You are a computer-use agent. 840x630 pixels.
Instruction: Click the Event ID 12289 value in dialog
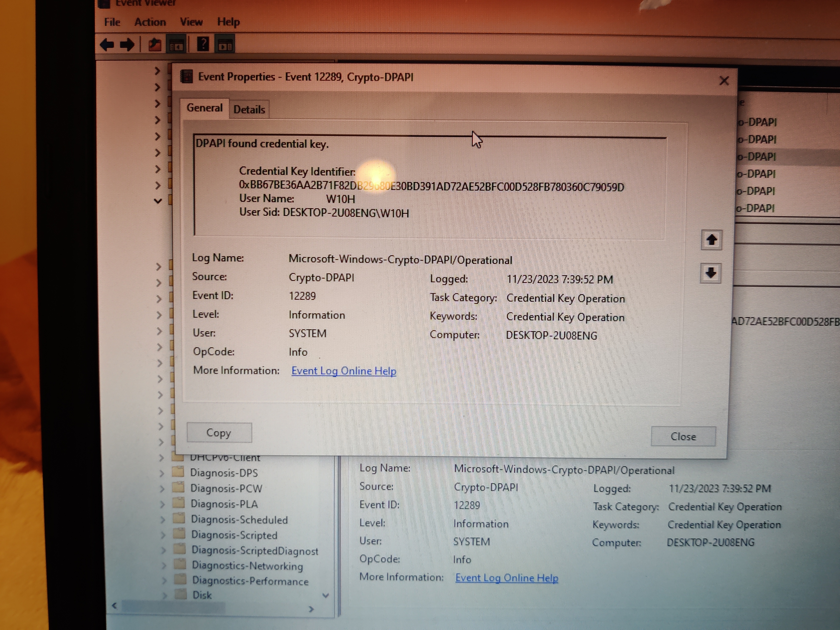302,296
